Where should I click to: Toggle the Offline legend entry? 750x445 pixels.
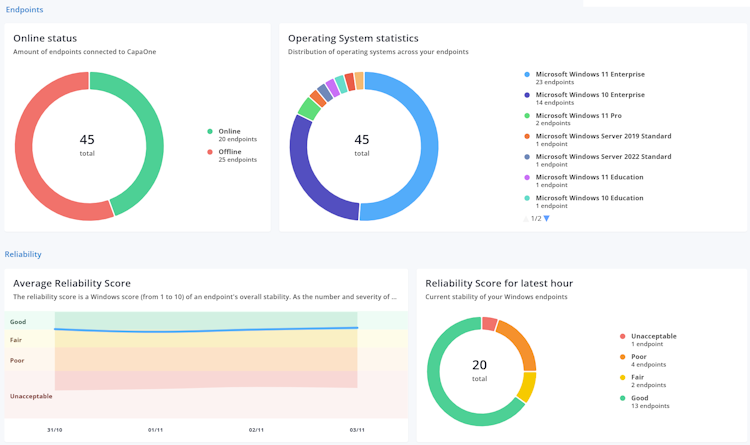pos(232,156)
